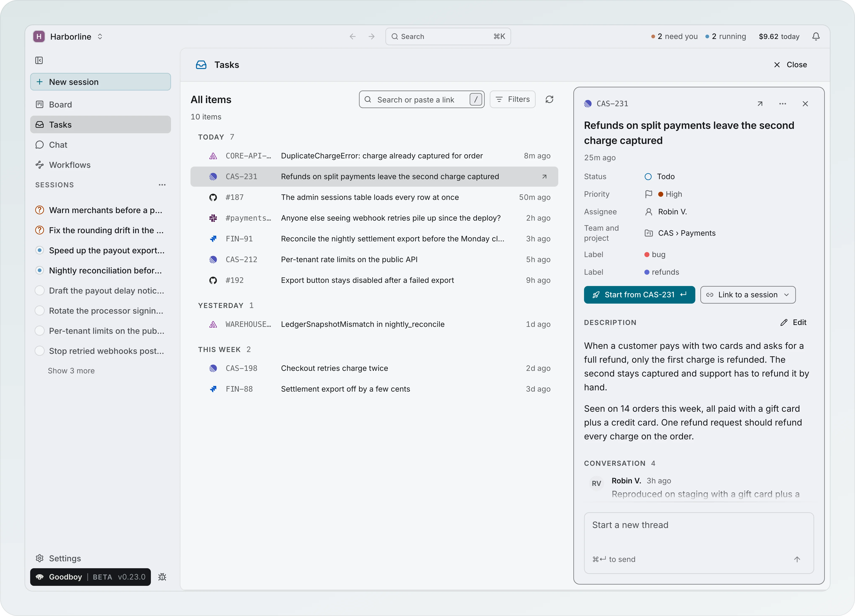
Task: Open session Warn merchants before a p...
Action: coord(100,210)
